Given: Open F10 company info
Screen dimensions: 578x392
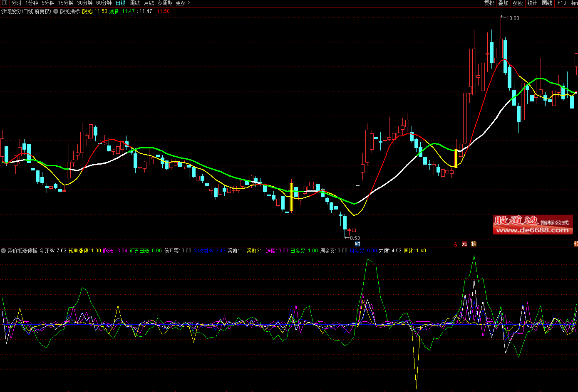Looking at the screenshot, I should click(x=562, y=3).
